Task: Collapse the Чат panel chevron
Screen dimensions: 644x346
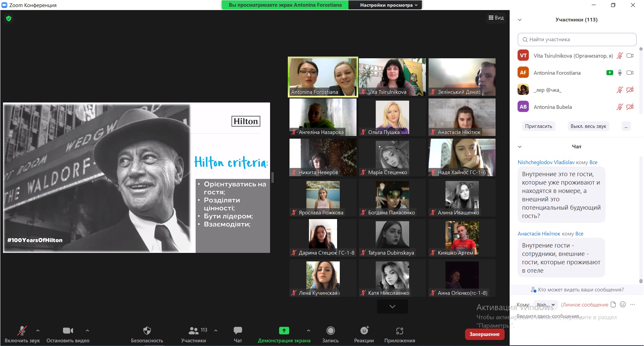Action: click(x=520, y=147)
